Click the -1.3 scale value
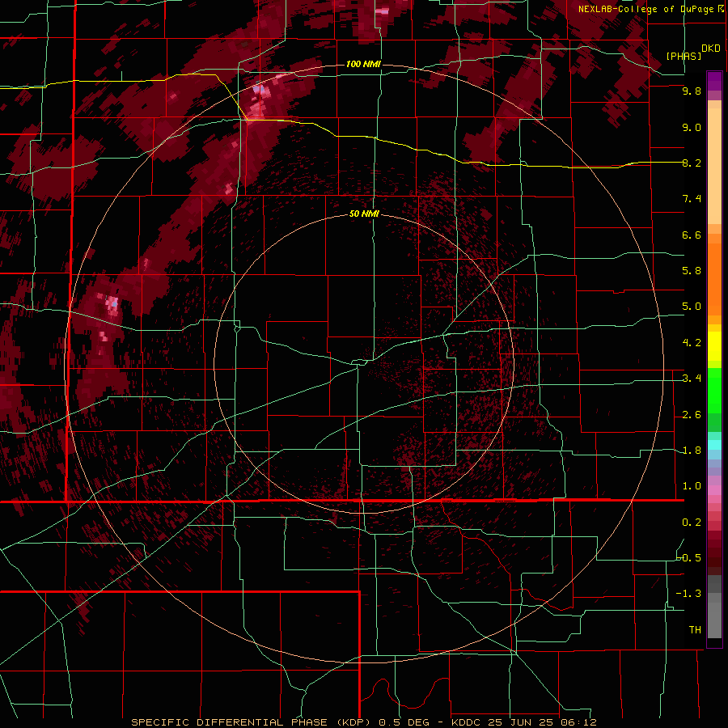Viewport: 728px width, 728px height. point(689,594)
